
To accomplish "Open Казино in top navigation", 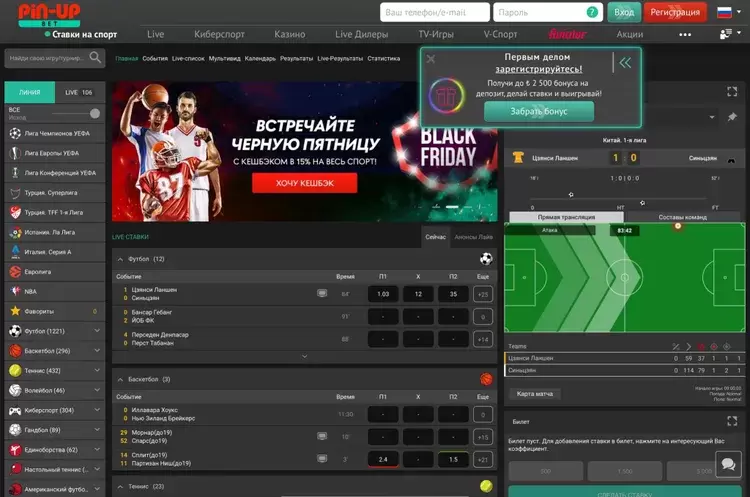I will coord(289,34).
